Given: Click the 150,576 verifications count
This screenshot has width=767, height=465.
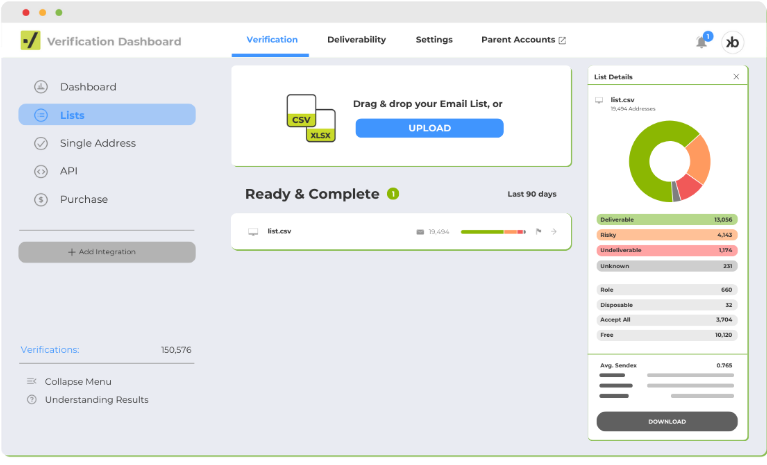Looking at the screenshot, I should [176, 350].
